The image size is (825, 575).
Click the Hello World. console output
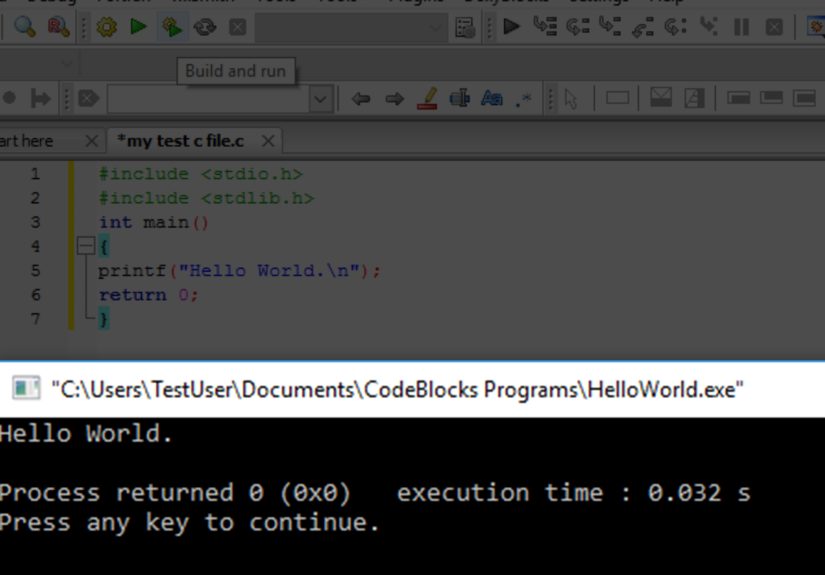[x=86, y=433]
